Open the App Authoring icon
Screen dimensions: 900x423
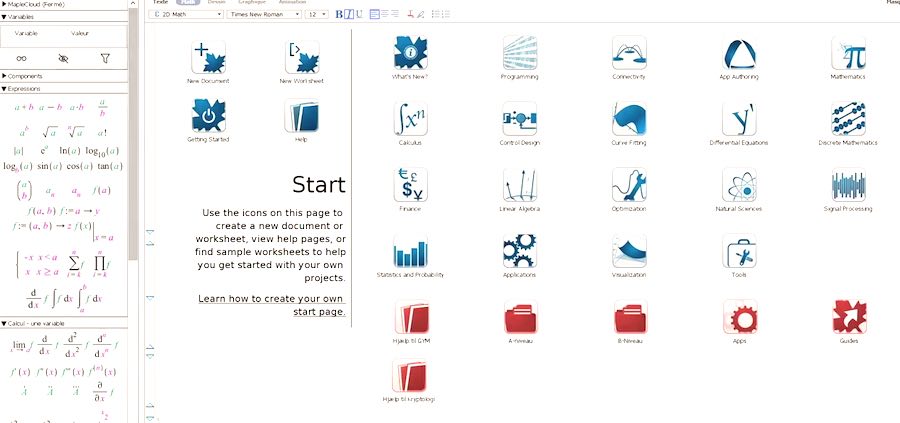739,53
